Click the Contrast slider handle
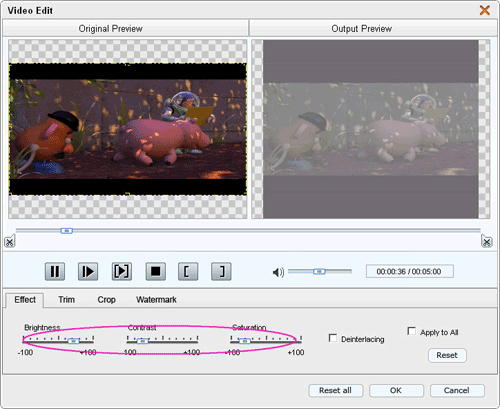Screen dimensions: 500x409 click(x=143, y=341)
